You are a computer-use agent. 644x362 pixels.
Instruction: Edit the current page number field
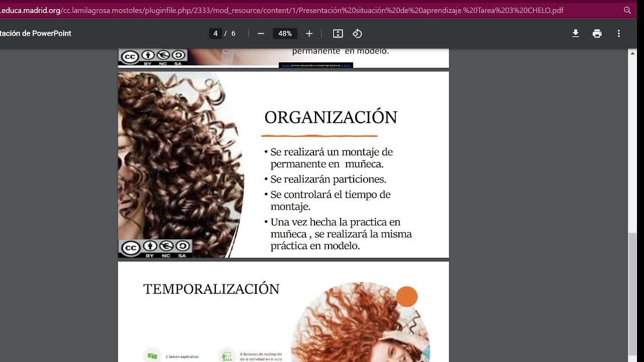(215, 33)
